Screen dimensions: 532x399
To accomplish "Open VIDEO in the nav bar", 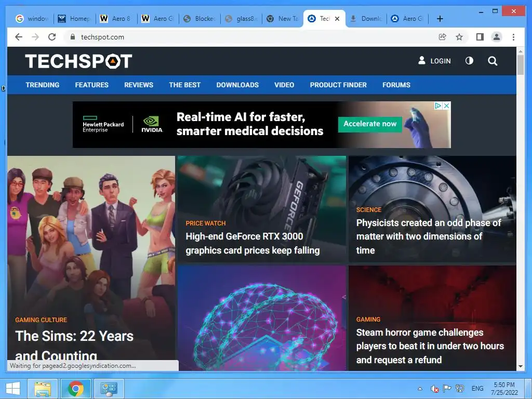I will tap(284, 85).
